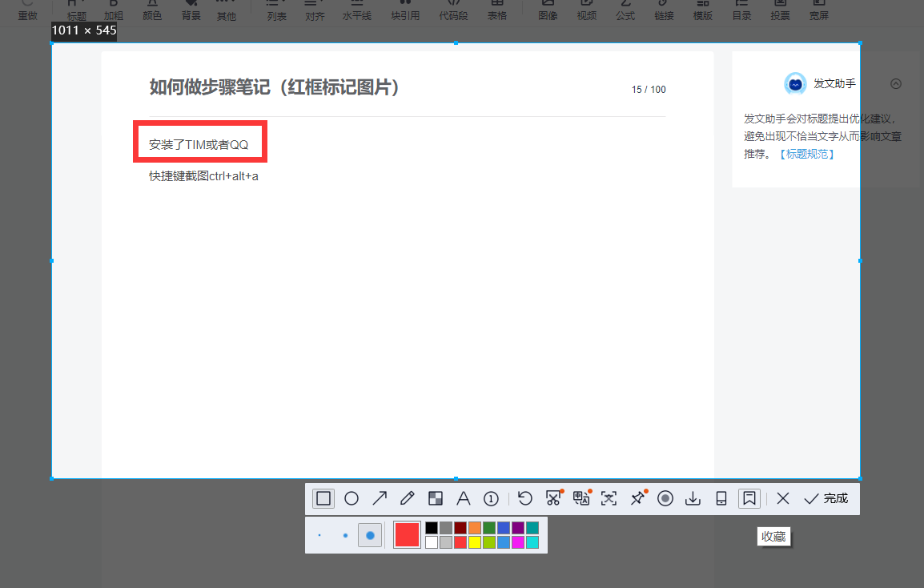Run text recognition on the screenshot
This screenshot has height=588, width=924.
coord(609,498)
